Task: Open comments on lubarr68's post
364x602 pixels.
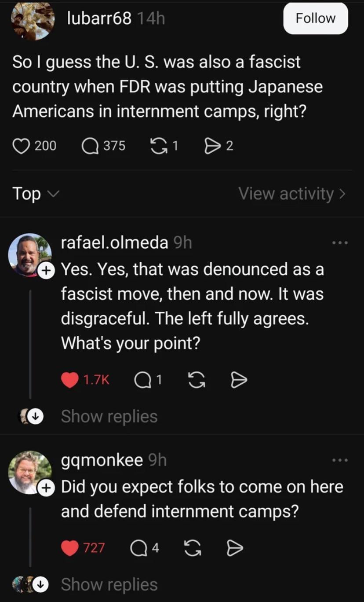Action: [90, 146]
